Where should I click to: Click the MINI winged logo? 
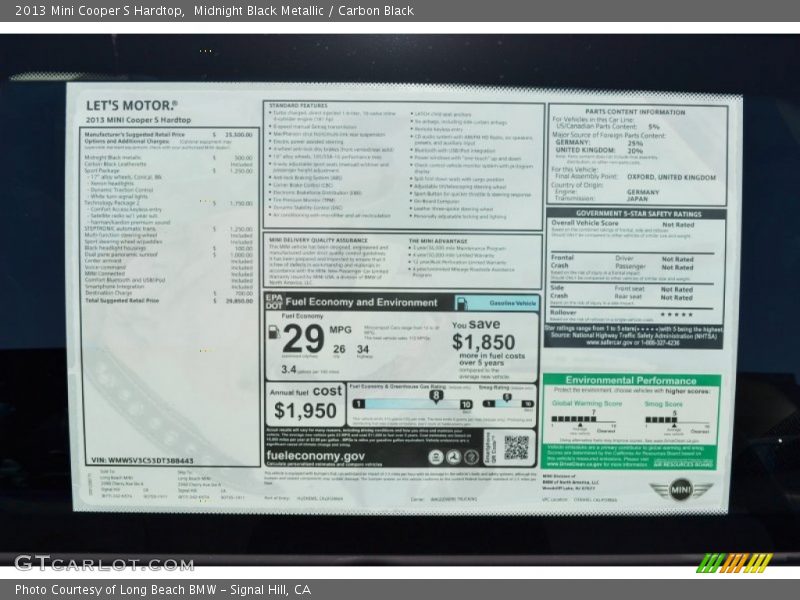pyautogui.click(x=680, y=489)
